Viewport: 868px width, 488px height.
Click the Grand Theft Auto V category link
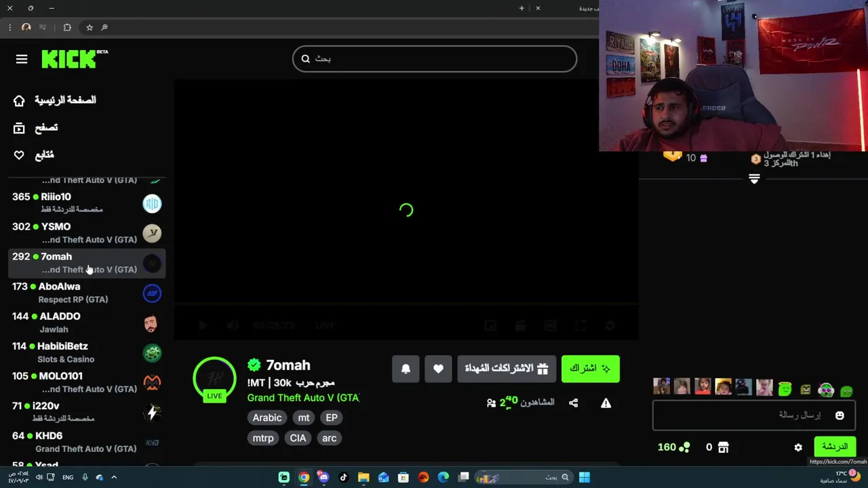point(303,398)
